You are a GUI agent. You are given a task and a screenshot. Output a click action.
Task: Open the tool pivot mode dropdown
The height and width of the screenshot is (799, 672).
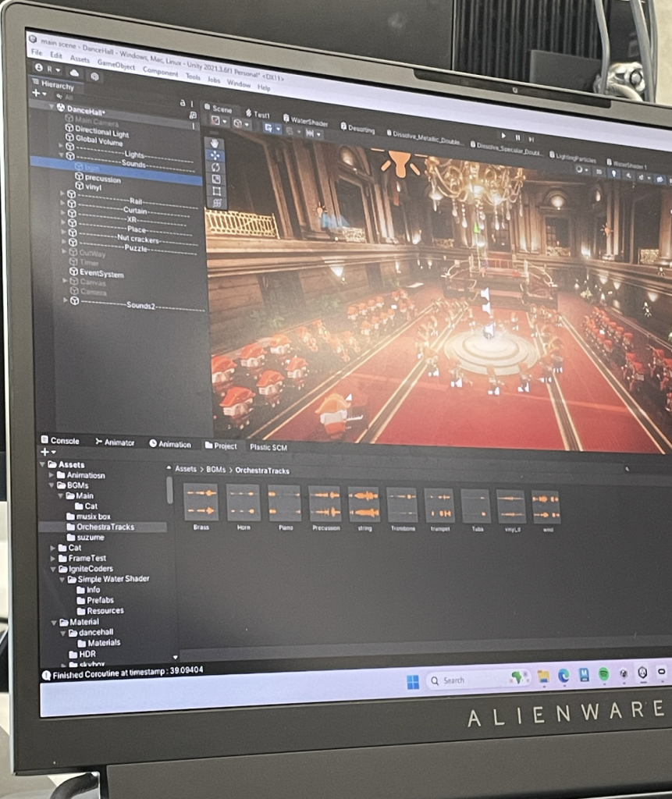pos(219,121)
